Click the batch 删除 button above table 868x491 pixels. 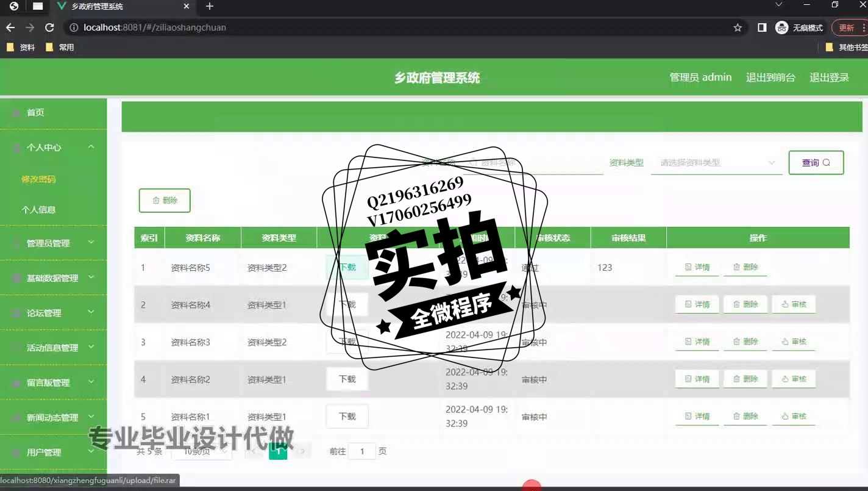(x=165, y=201)
